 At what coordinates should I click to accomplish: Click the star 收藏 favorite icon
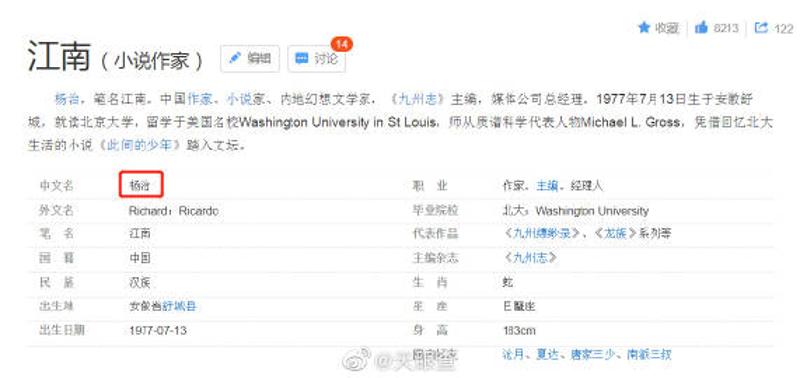click(x=643, y=27)
